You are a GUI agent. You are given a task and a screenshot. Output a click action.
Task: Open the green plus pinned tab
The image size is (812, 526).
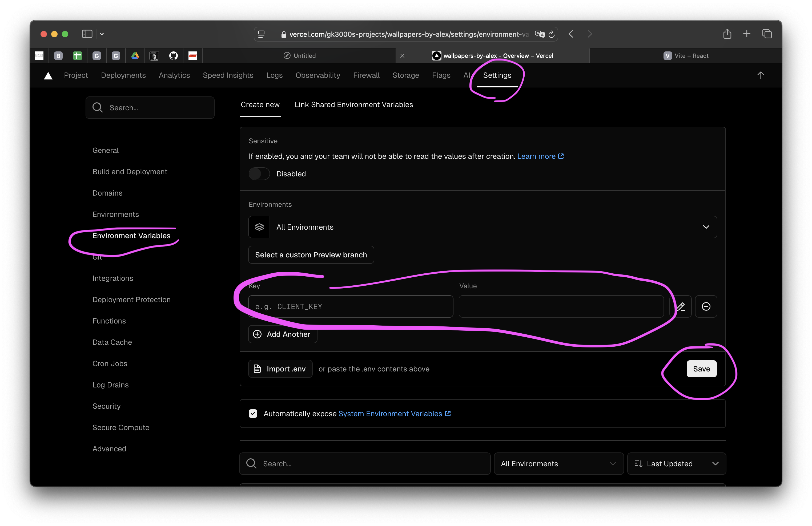[x=78, y=56]
